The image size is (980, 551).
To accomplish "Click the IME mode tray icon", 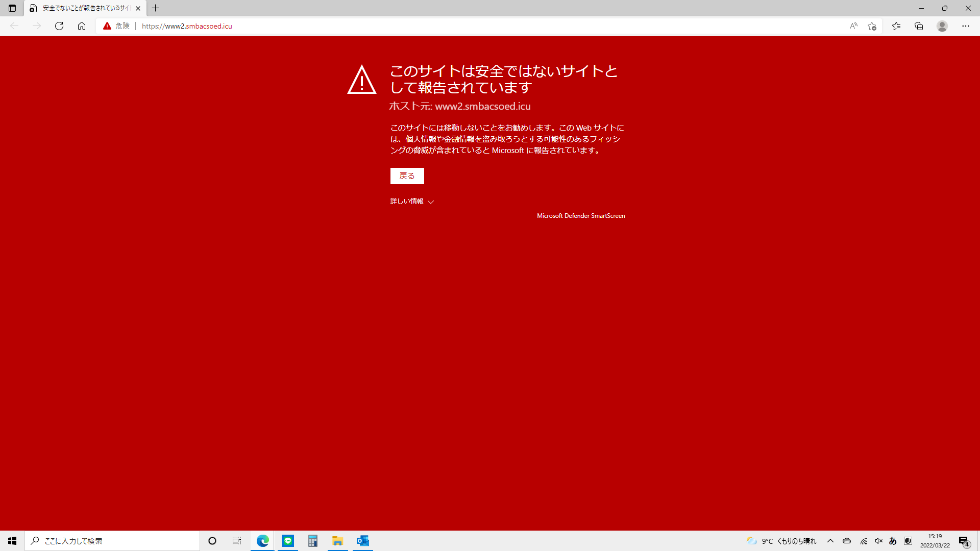I will (908, 541).
